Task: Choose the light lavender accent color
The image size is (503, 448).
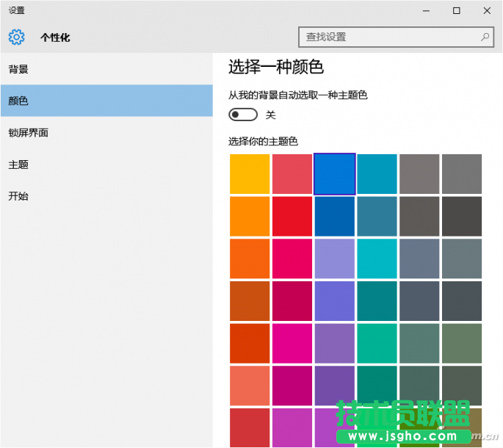Action: point(335,259)
